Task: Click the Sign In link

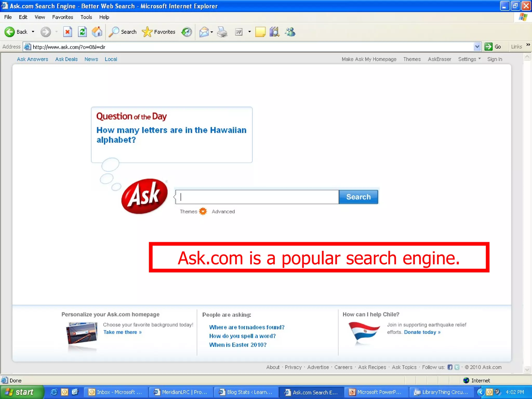Action: point(495,59)
